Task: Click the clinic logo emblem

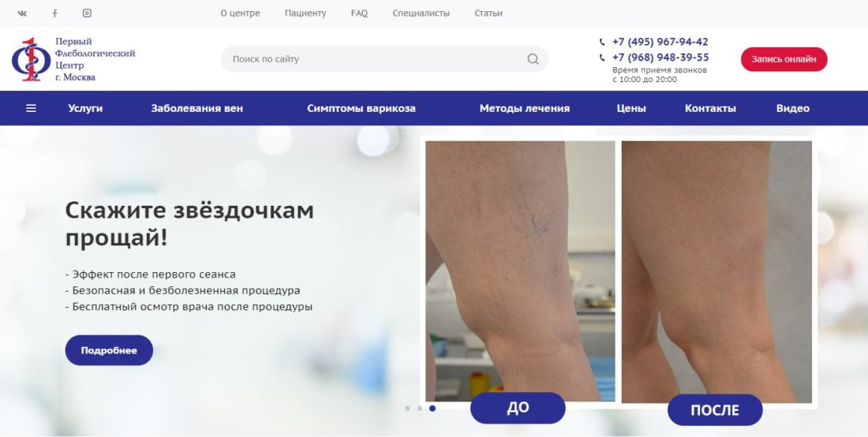Action: pyautogui.click(x=31, y=59)
